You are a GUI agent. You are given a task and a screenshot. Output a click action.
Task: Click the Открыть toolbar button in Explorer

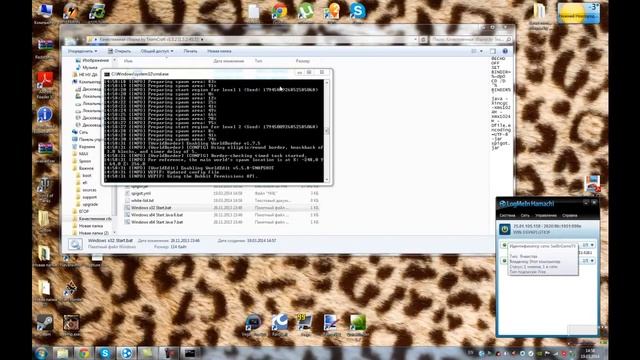119,51
